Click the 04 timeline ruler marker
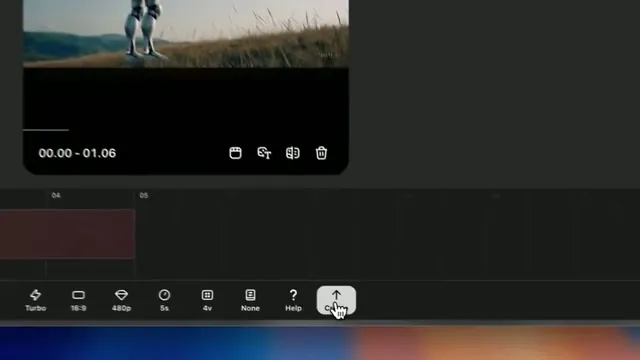This screenshot has height=360, width=640. pyautogui.click(x=56, y=196)
